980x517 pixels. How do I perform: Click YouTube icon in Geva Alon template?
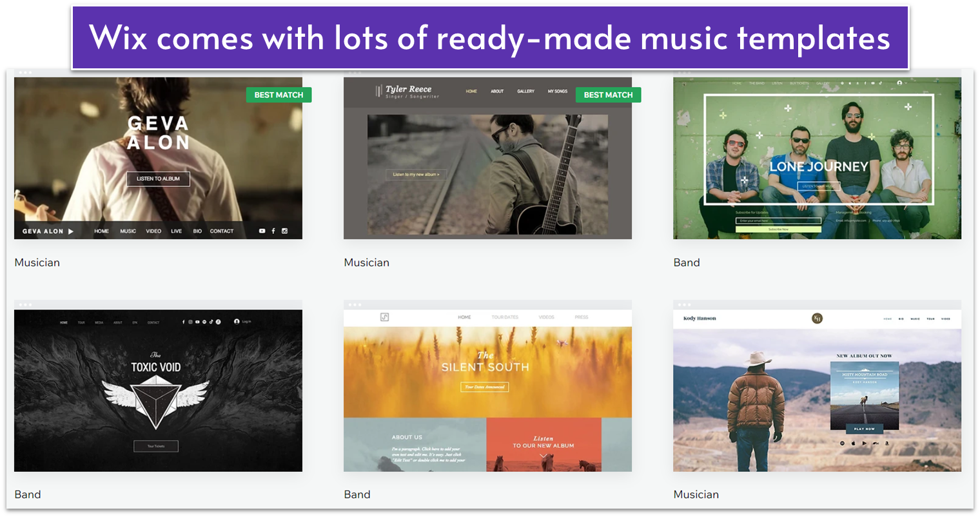point(262,231)
